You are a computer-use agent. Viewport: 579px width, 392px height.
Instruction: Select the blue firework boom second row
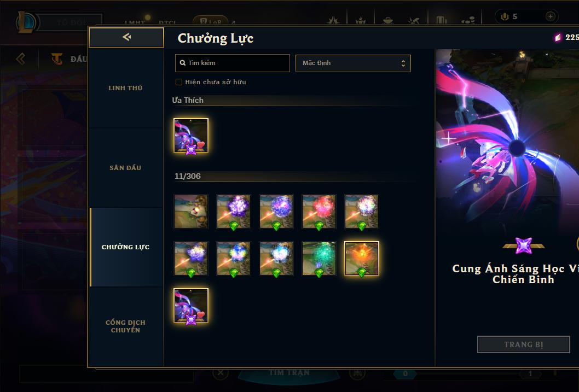tap(234, 259)
